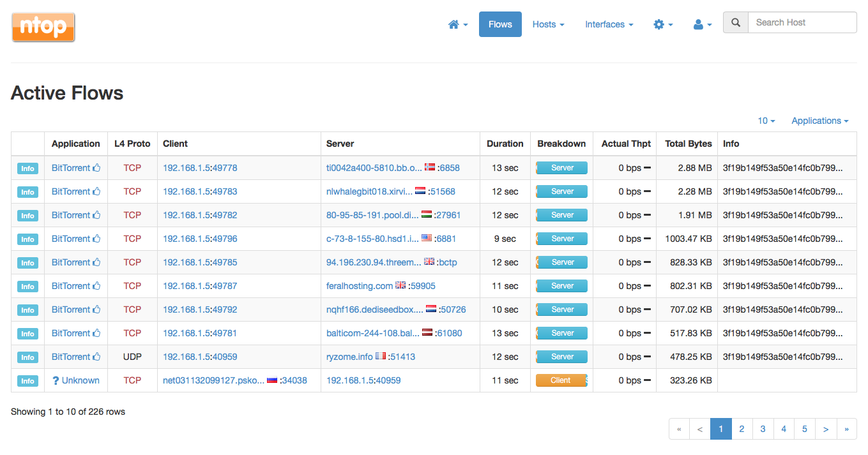
Task: Sort by the Total Bytes column header
Action: pos(688,144)
